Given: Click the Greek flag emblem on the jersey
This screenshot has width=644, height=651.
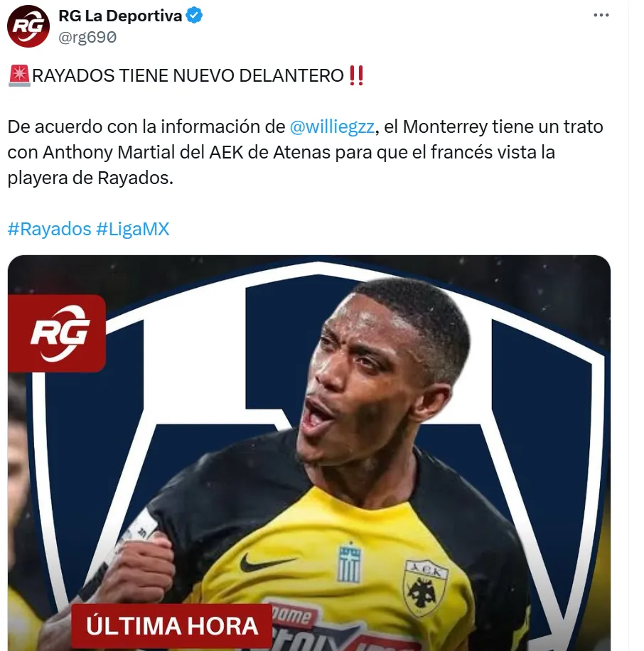Looking at the screenshot, I should pyautogui.click(x=349, y=562).
